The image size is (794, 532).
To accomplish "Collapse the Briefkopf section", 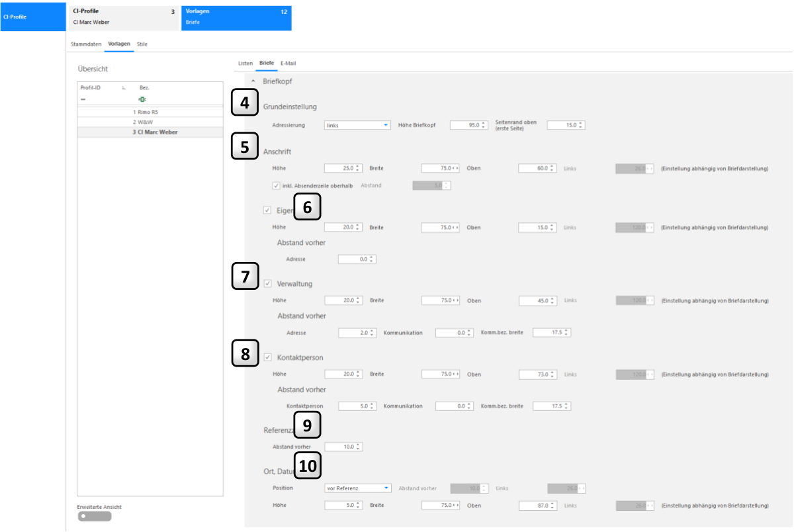I will (x=253, y=81).
